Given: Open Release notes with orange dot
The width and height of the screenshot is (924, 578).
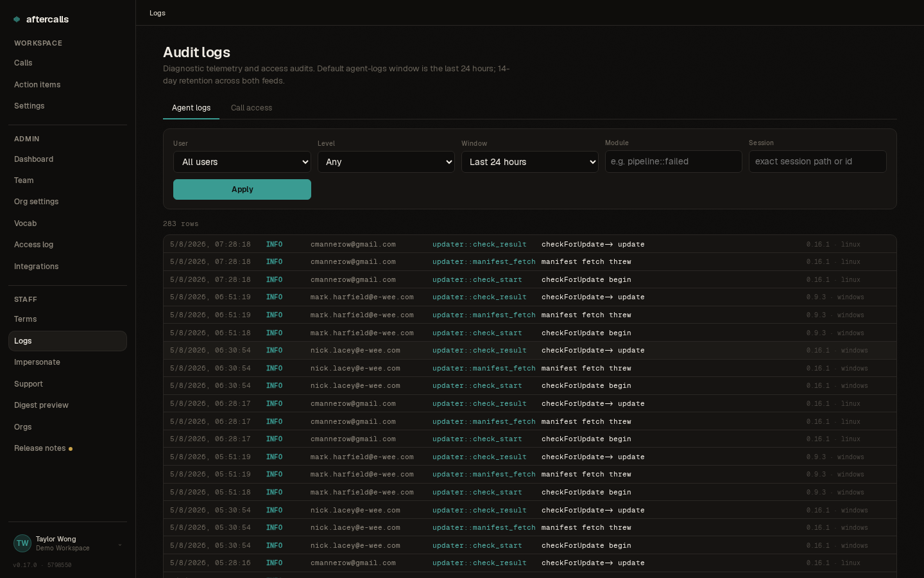Looking at the screenshot, I should click(67, 448).
